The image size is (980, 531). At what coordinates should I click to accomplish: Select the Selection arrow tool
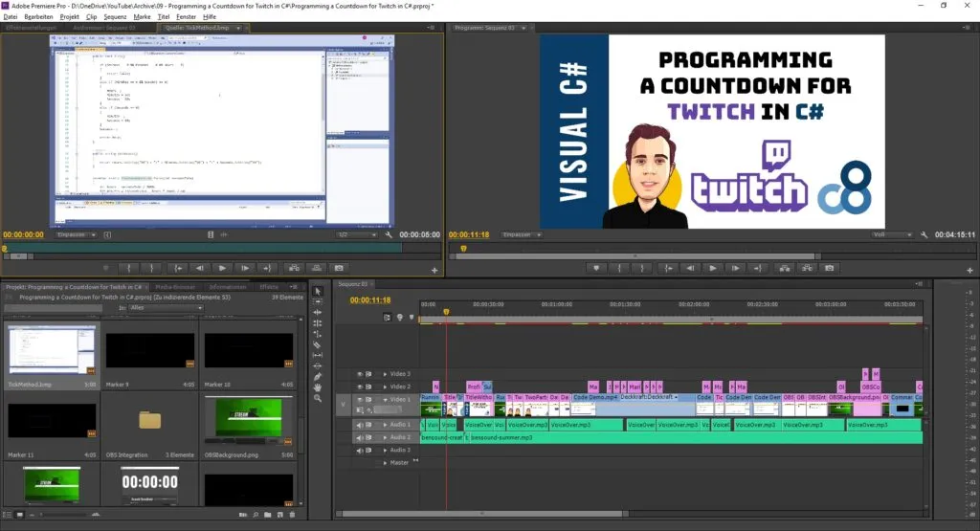(318, 291)
